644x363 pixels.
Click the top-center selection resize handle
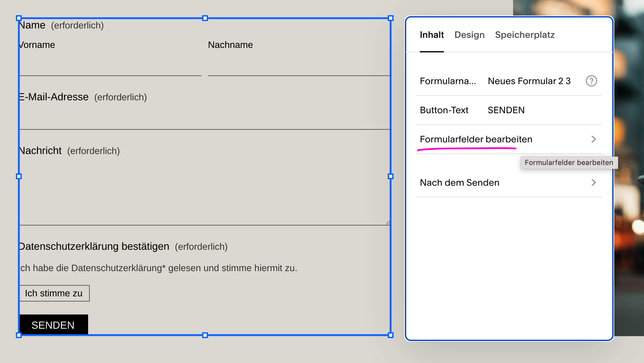point(205,18)
